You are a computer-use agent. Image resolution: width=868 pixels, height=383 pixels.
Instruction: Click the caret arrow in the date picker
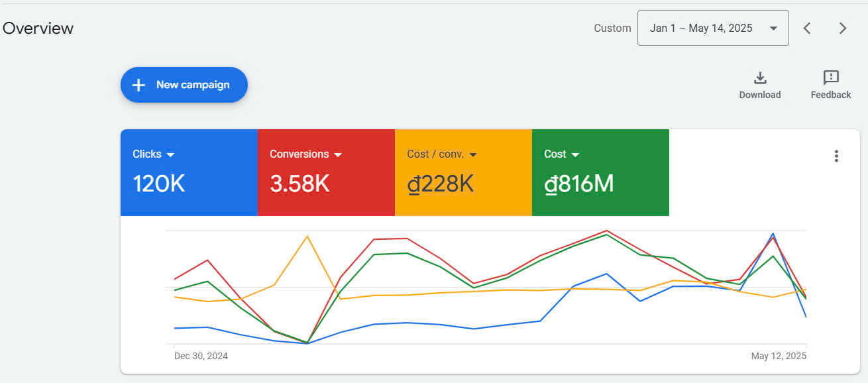click(x=773, y=28)
